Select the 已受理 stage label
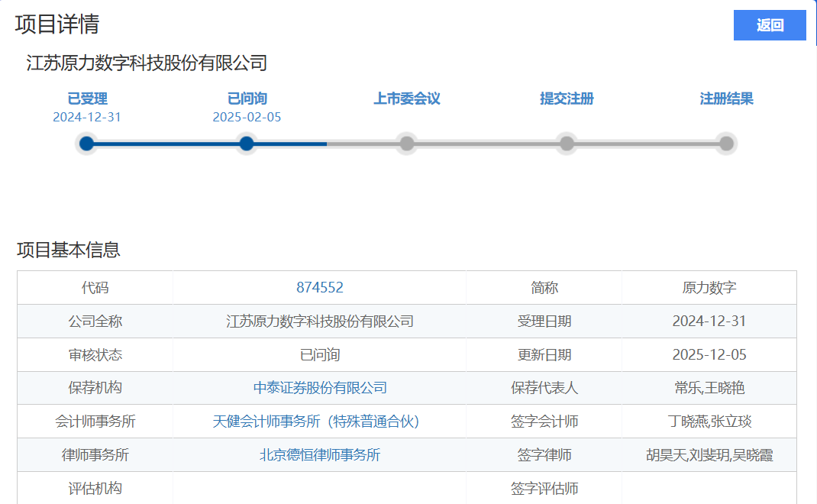 click(86, 99)
